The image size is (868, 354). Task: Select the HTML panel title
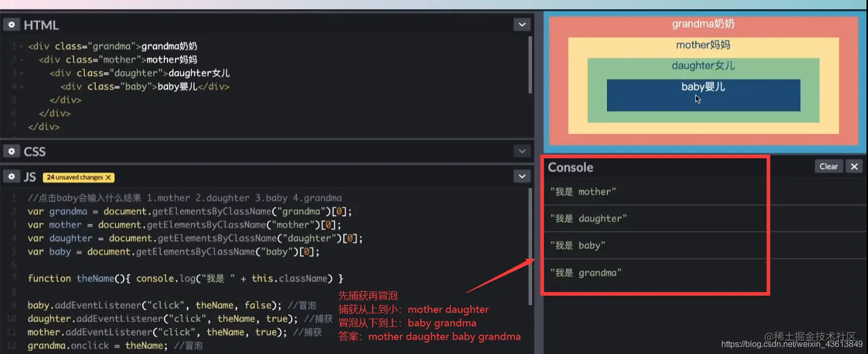click(41, 25)
